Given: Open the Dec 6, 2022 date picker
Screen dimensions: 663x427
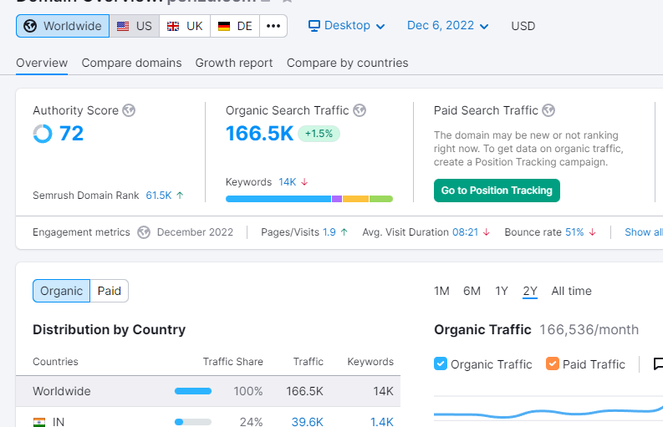Looking at the screenshot, I should coord(448,26).
